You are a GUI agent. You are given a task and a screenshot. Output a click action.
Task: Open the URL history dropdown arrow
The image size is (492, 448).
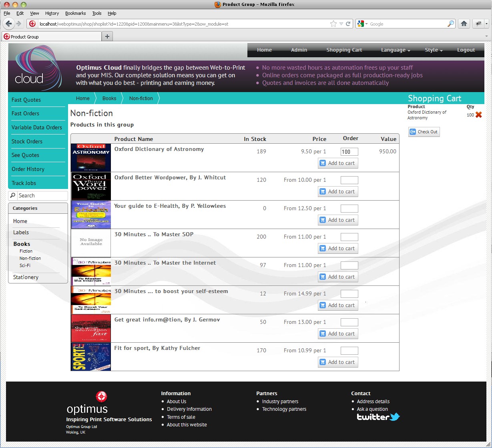[341, 24]
